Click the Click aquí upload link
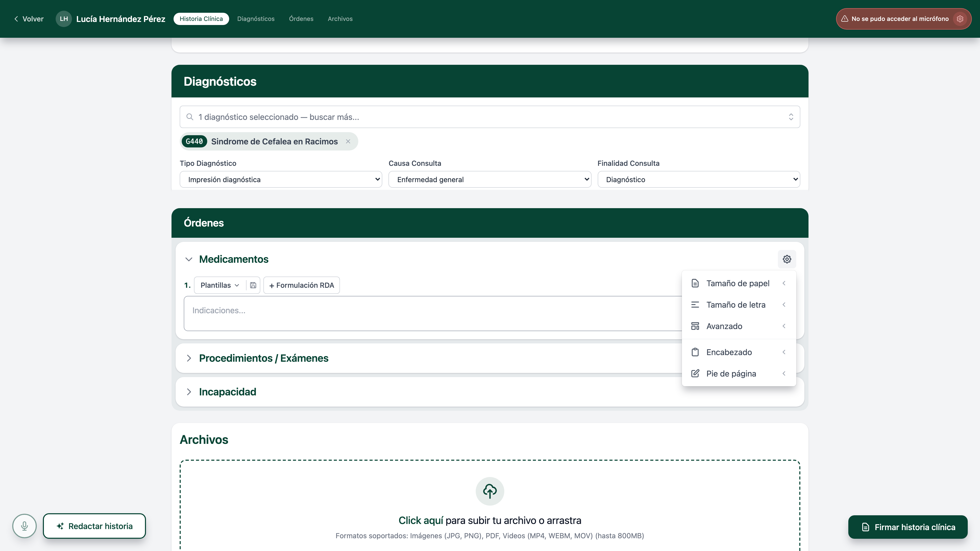Viewport: 980px width, 551px height. pyautogui.click(x=421, y=520)
